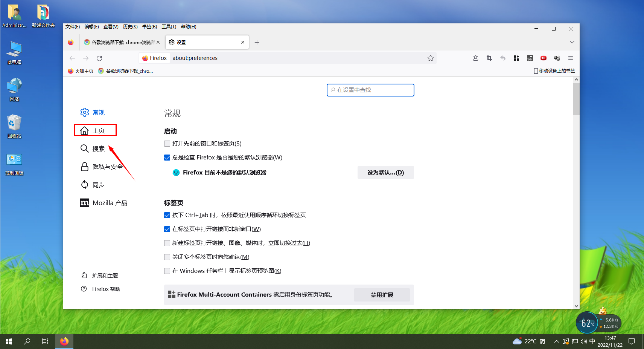The image size is (644, 349).
Task: Expand the tab list chevron near window controls
Action: pos(572,42)
